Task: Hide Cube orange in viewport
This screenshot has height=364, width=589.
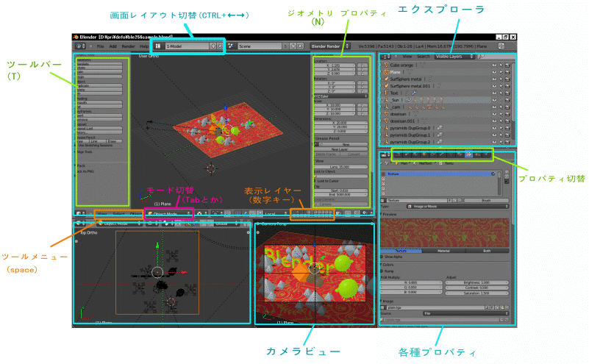Action: (494, 65)
